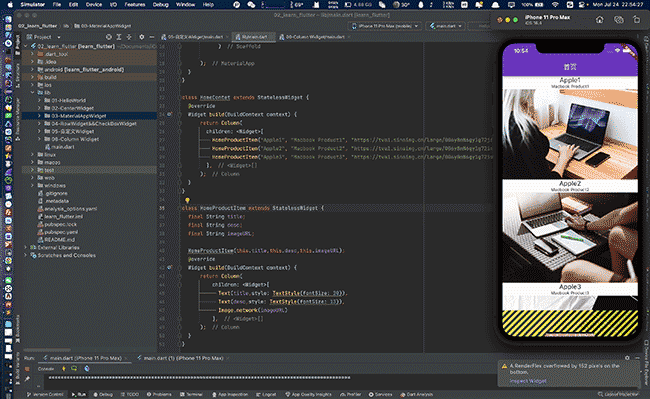Open the Terminal tool window
This screenshot has width=650, height=399.
tap(191, 394)
